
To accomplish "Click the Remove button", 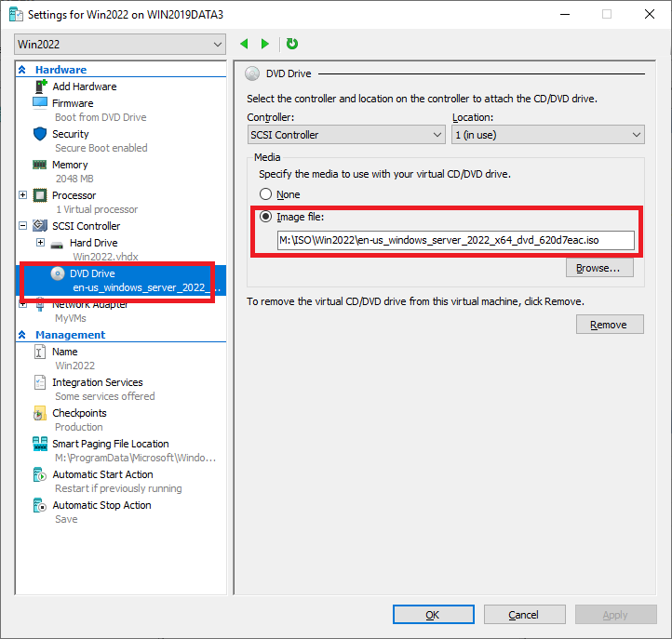I will point(610,325).
